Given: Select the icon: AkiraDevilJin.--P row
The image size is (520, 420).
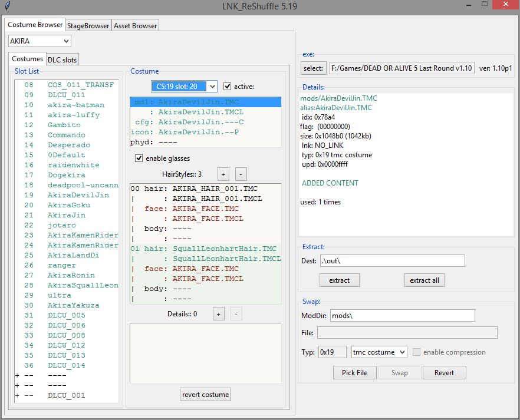Looking at the screenshot, I should point(206,132).
